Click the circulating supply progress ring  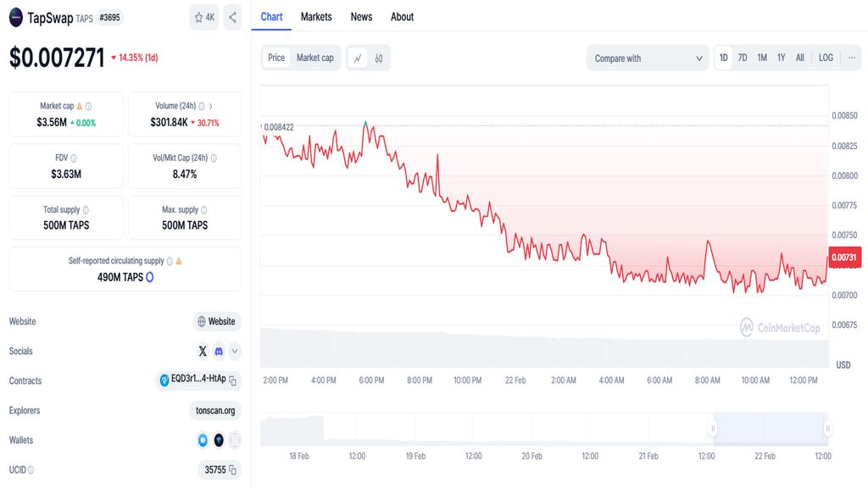[x=149, y=277]
